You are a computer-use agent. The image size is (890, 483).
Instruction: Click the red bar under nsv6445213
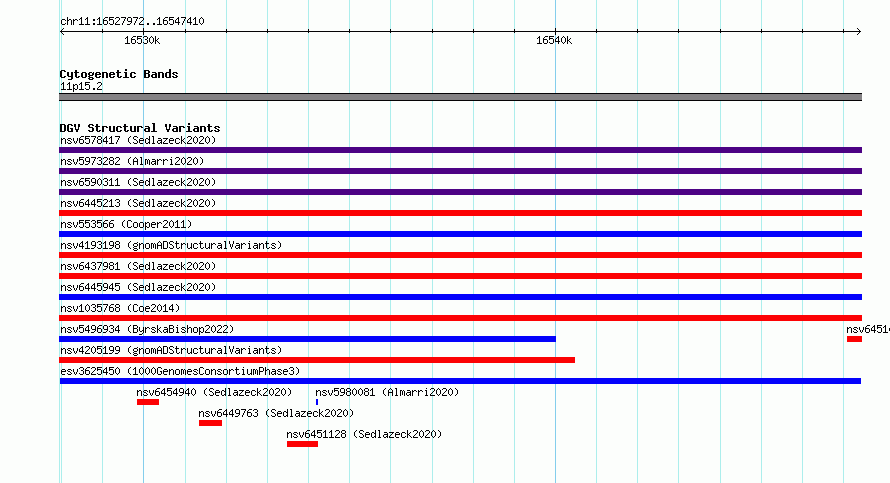(460, 213)
